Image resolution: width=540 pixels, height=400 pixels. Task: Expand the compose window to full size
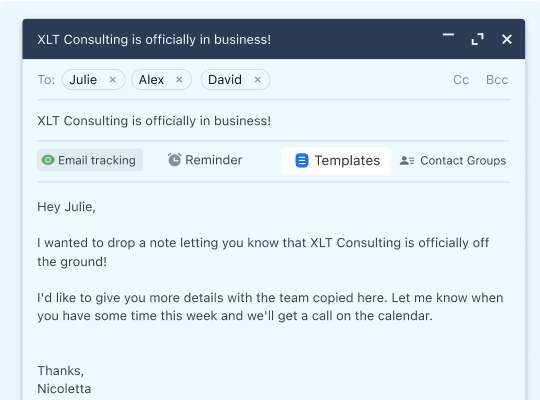coord(477,39)
